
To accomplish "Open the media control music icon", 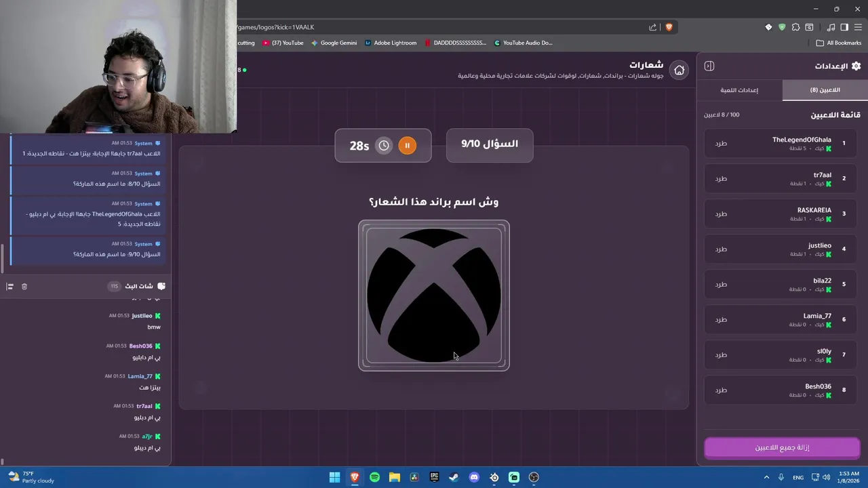I will click(831, 27).
